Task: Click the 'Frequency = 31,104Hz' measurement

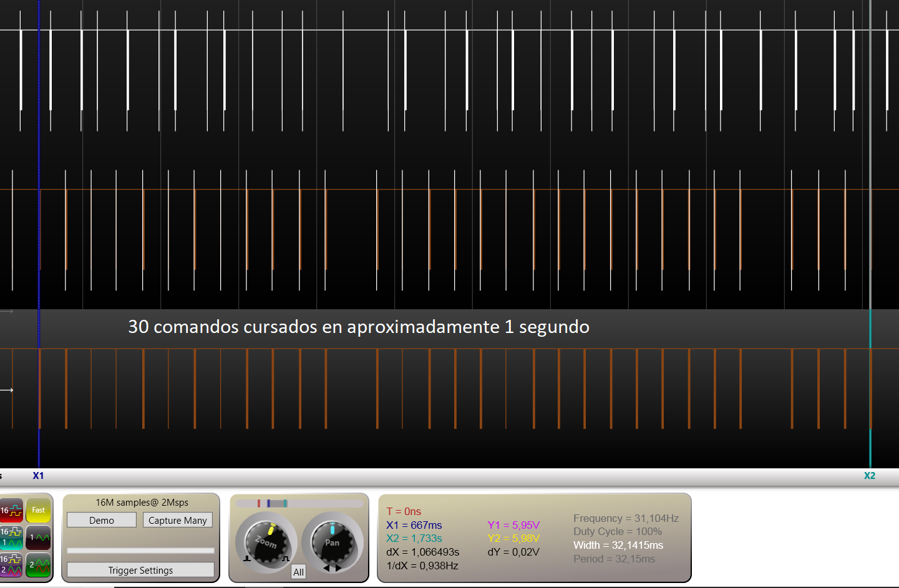Action: [626, 518]
